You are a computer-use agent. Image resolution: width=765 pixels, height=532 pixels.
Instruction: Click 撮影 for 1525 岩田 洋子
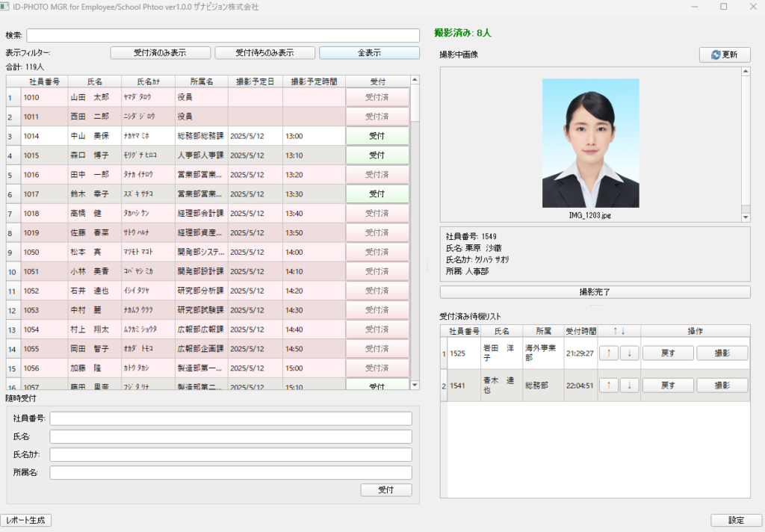(x=722, y=353)
